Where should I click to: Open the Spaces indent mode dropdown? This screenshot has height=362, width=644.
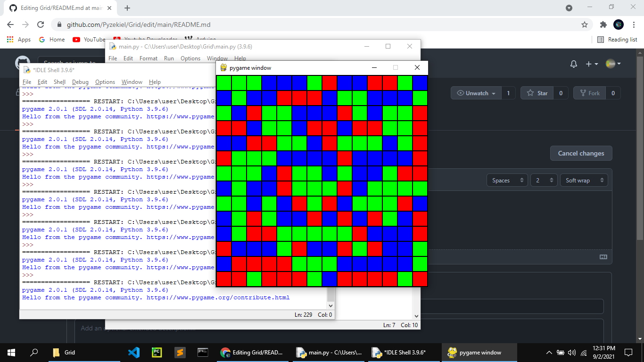(x=507, y=180)
